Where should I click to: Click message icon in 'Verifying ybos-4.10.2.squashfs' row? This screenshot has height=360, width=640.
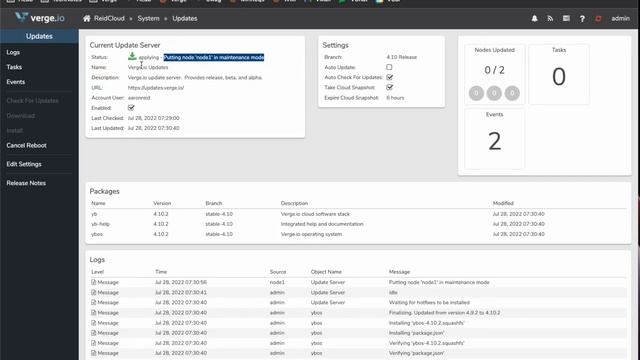(x=93, y=343)
